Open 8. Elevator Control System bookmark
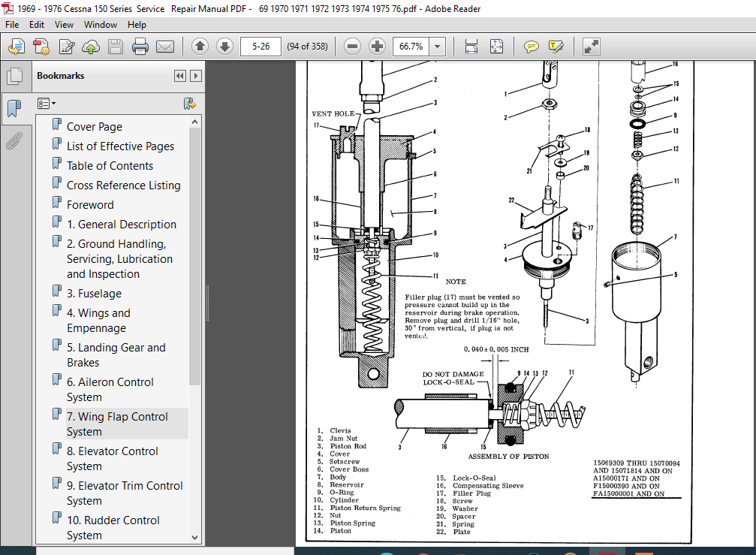The width and height of the screenshot is (756, 555). (x=113, y=459)
